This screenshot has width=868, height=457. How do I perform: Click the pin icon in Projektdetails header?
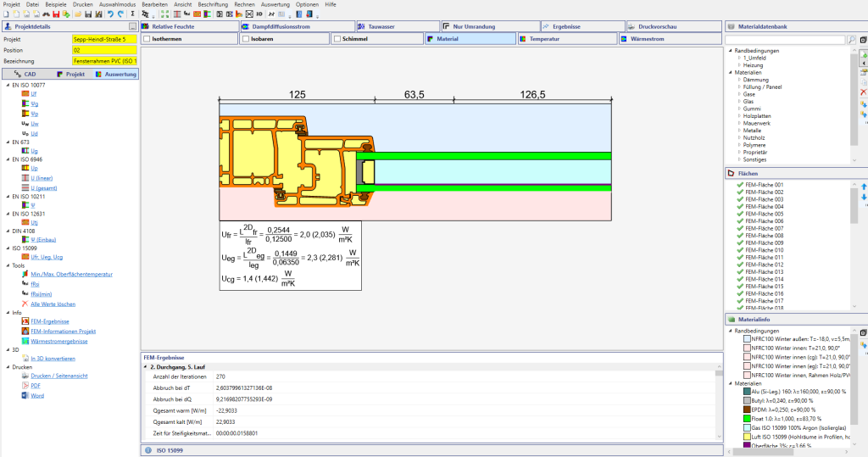point(132,26)
